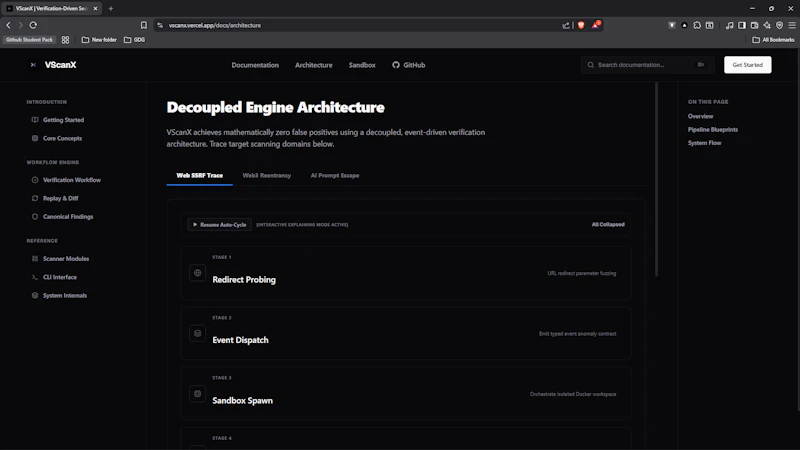Screen dimensions: 800x450
Task: Open the browser hamburger menu
Action: [x=792, y=25]
